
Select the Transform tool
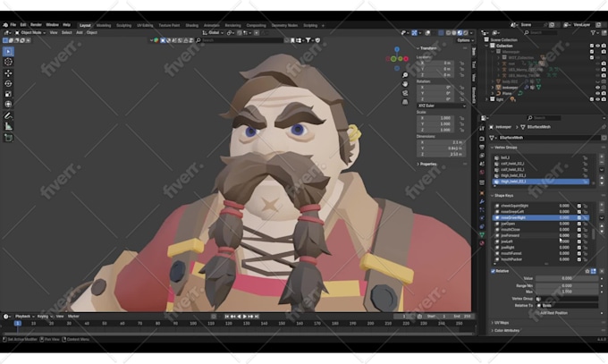(8, 104)
